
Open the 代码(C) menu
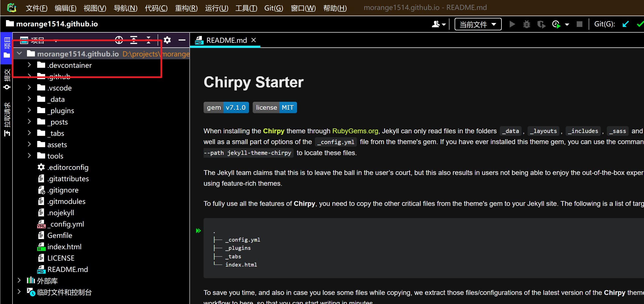click(156, 8)
